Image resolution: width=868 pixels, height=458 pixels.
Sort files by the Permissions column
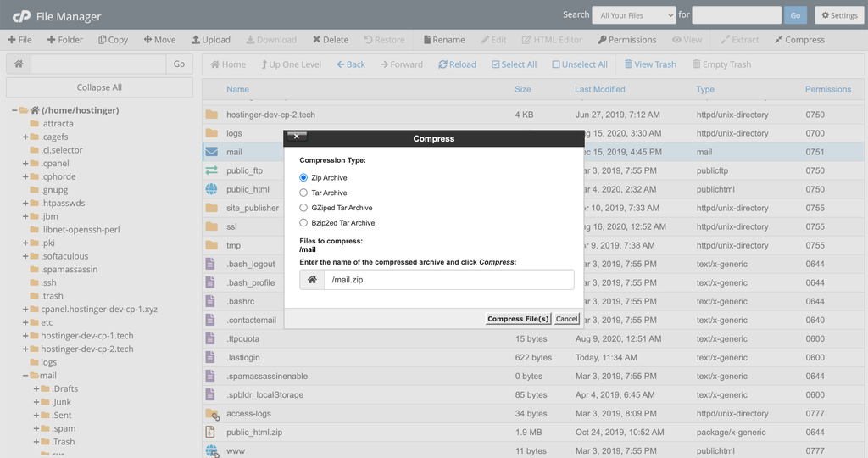coord(828,89)
